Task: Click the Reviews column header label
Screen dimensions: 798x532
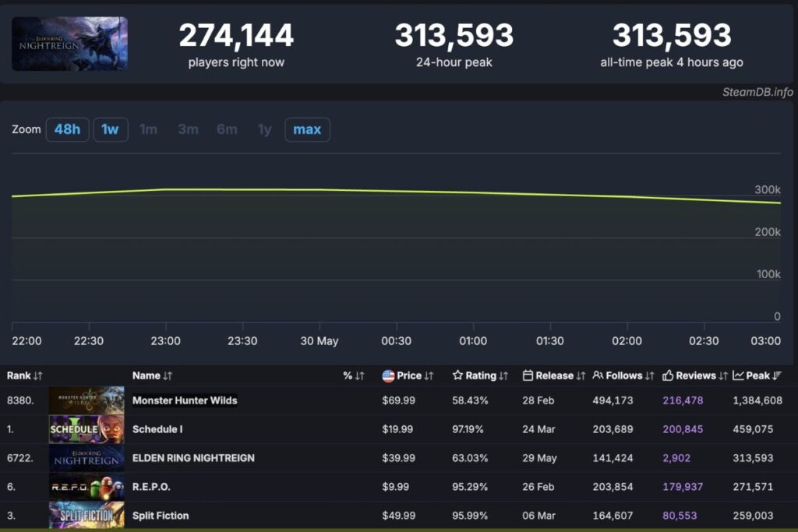Action: [696, 376]
